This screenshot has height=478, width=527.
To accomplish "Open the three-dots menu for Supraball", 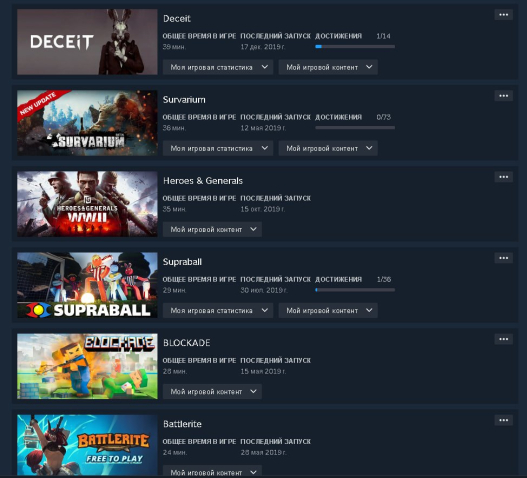I will (x=503, y=258).
